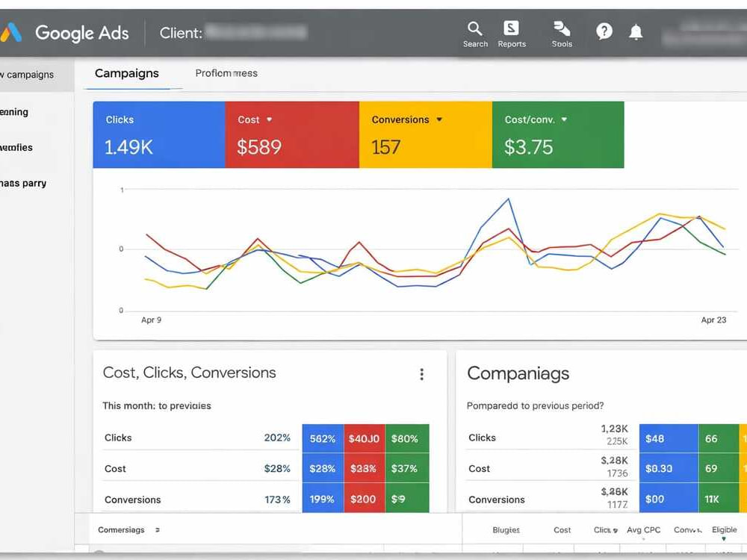Click the 'Apr 23' date label on chart

(713, 320)
